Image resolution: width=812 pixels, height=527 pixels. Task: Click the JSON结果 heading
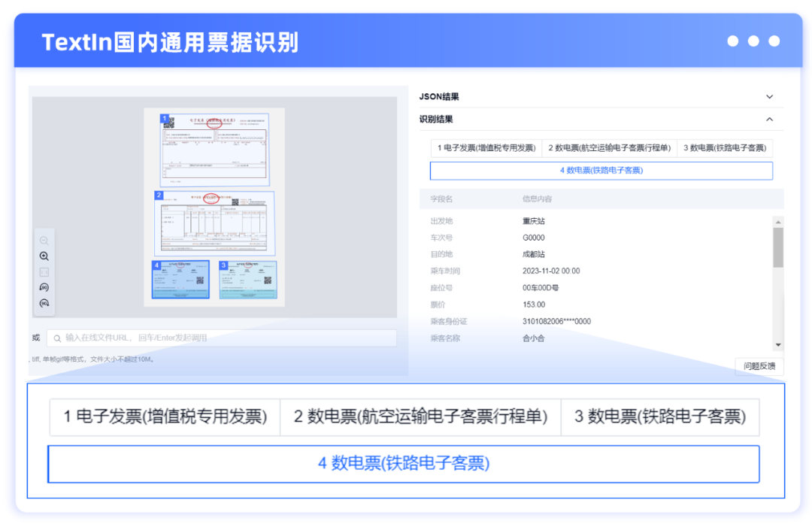439,97
